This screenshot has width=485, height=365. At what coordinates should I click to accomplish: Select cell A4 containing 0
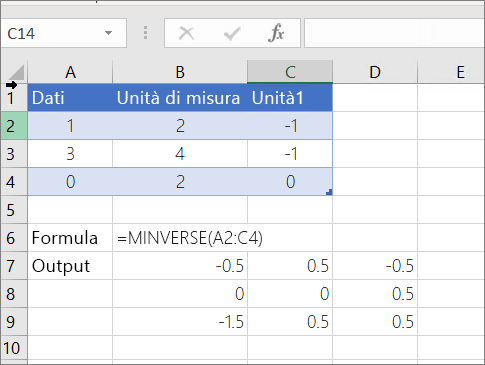tap(70, 182)
